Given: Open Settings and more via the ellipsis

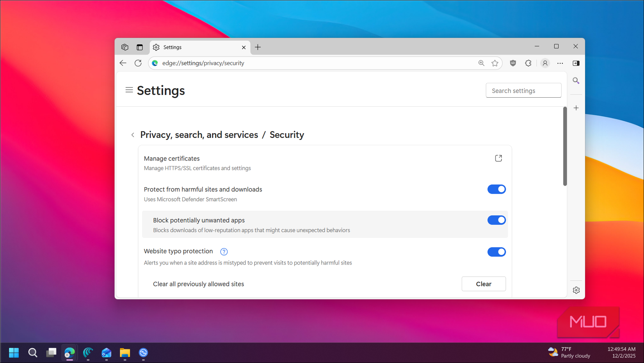Looking at the screenshot, I should (x=560, y=63).
